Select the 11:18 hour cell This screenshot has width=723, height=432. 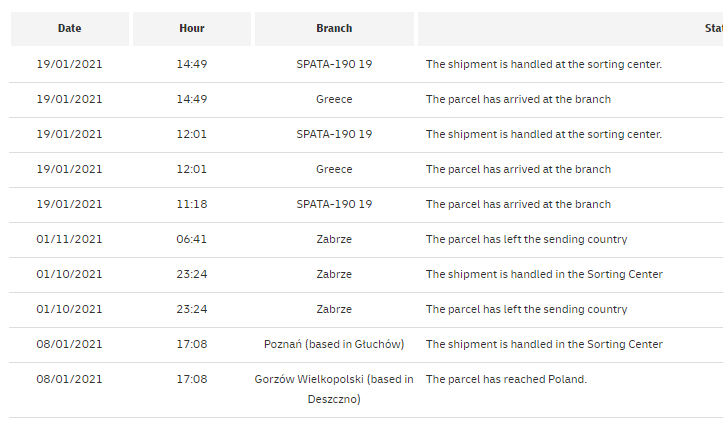point(192,205)
